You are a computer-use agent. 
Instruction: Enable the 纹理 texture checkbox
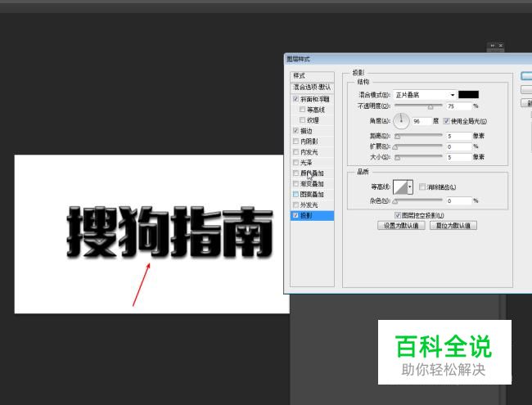(302, 120)
